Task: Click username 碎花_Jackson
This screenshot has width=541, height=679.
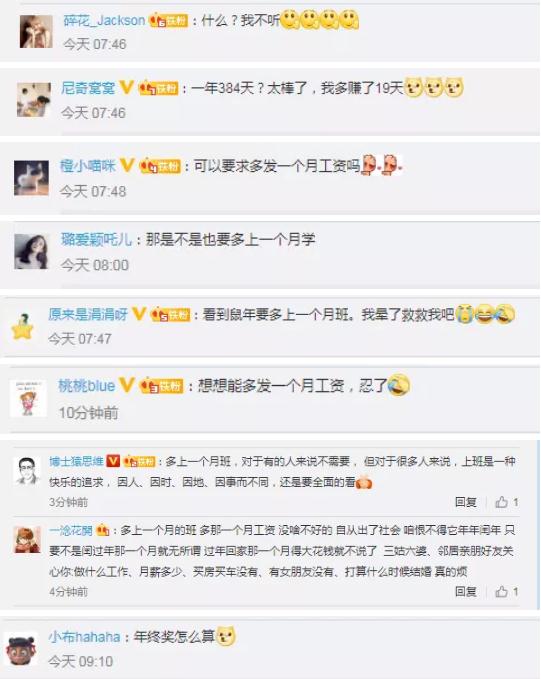Action: pos(104,20)
